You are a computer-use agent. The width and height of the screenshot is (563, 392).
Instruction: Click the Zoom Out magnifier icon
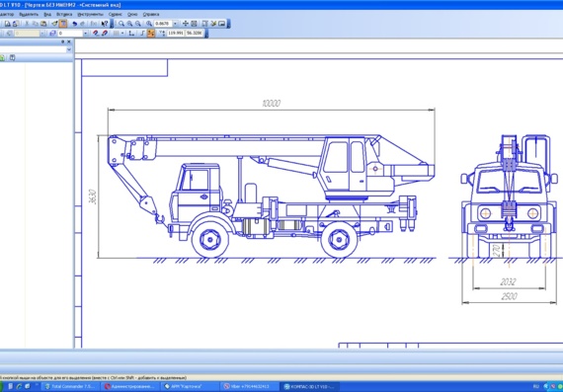[138, 24]
